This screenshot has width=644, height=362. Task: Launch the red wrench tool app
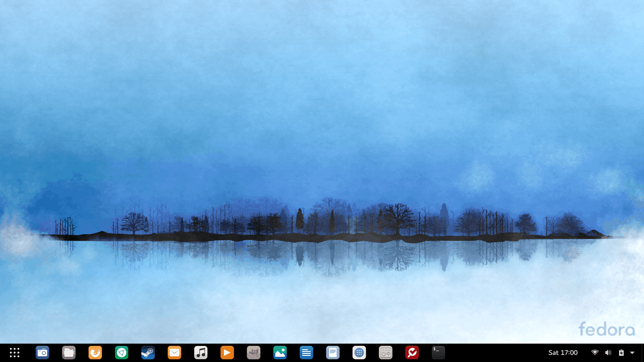coord(412,353)
